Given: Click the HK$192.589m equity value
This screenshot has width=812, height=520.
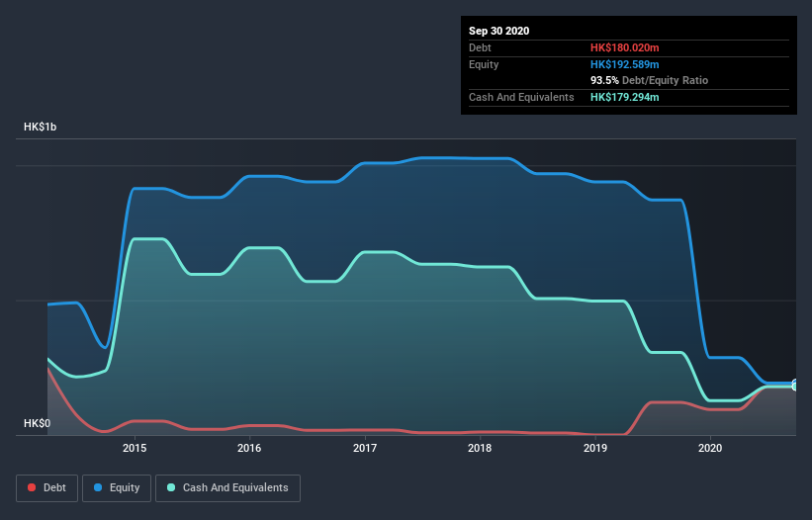Looking at the screenshot, I should (624, 64).
